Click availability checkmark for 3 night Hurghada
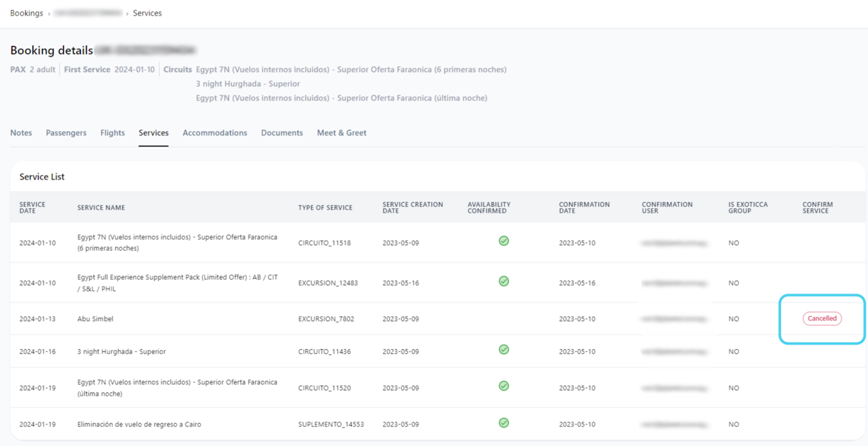This screenshot has height=446, width=868. [x=504, y=349]
